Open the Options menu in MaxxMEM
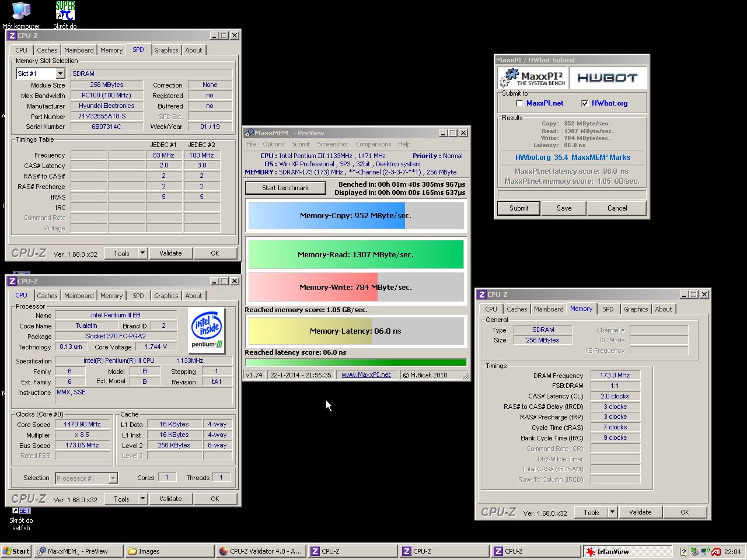Screen dimensions: 747x560 273,144
